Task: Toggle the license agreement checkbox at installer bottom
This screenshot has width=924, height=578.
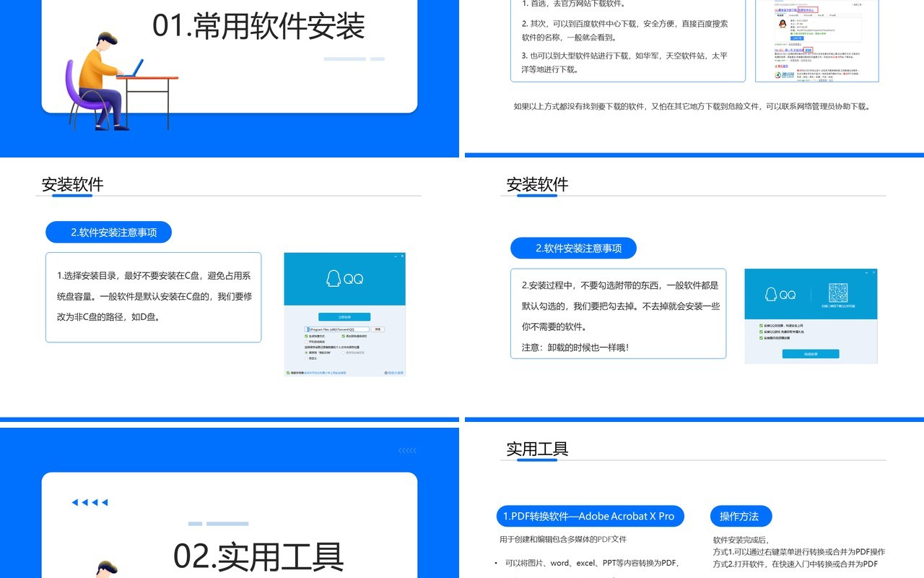Action: (x=288, y=373)
